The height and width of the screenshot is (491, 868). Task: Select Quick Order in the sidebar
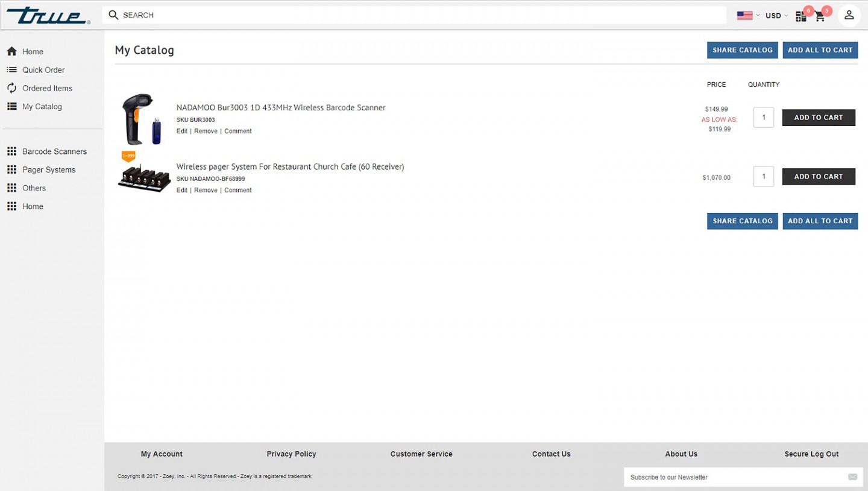click(43, 69)
